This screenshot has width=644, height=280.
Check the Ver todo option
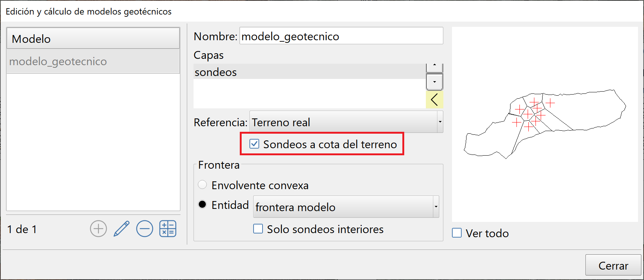457,233
